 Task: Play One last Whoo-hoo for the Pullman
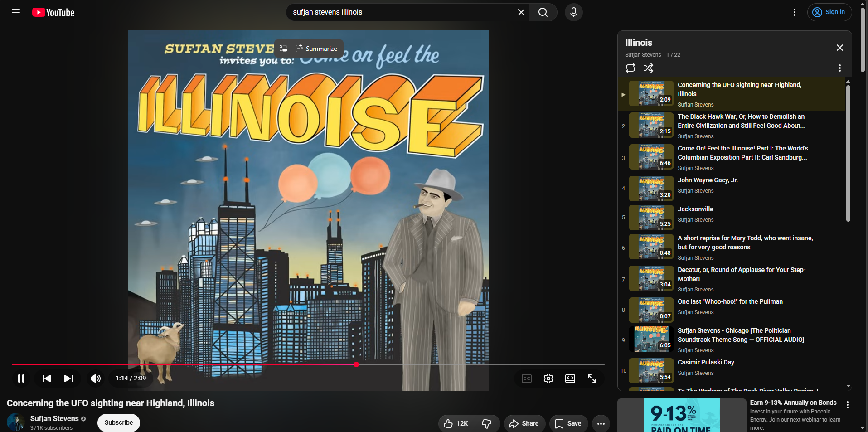click(x=731, y=310)
